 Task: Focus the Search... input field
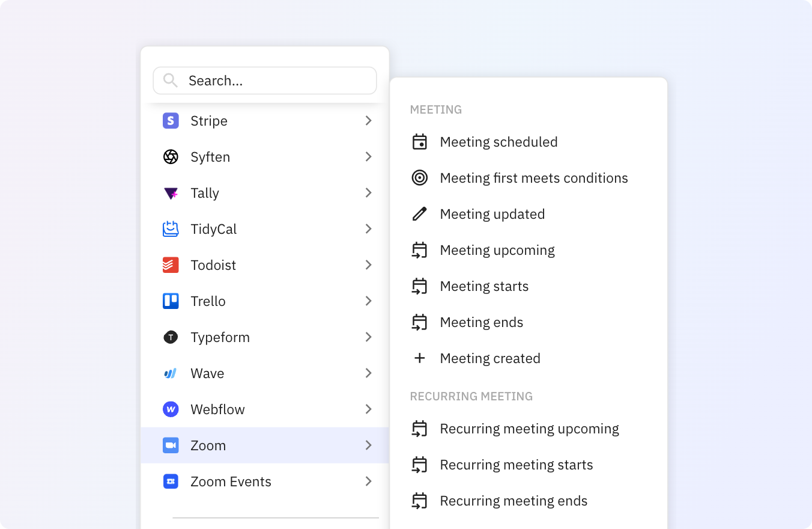(265, 81)
